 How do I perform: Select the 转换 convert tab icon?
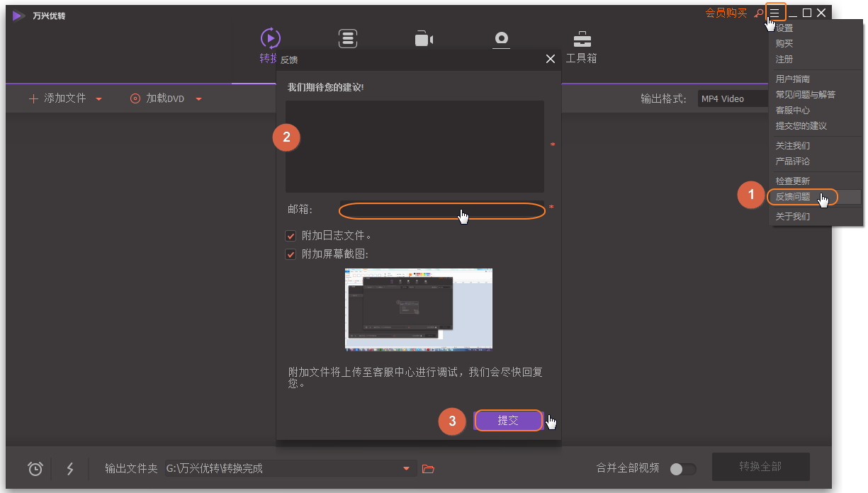coord(270,39)
